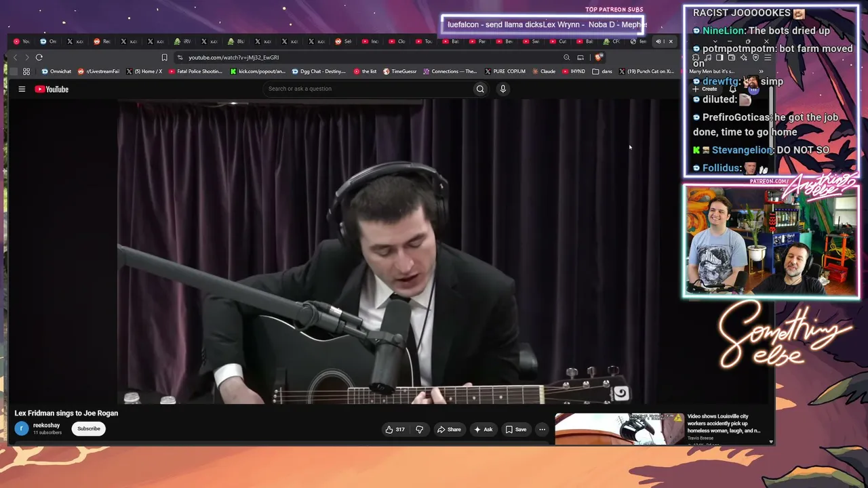Open the hamburger menu in overlay browser
The width and height of the screenshot is (868, 488).
[768, 58]
